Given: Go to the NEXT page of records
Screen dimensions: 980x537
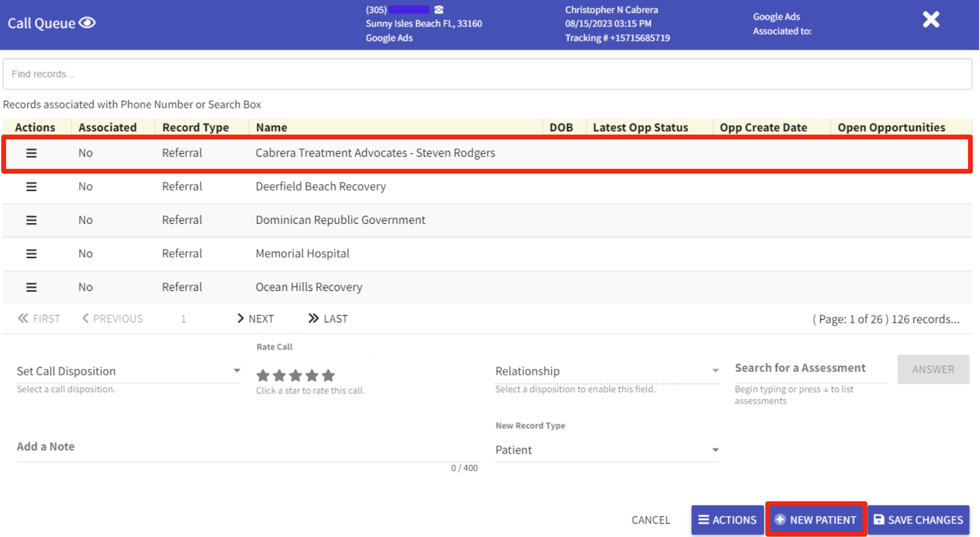Looking at the screenshot, I should tap(256, 318).
